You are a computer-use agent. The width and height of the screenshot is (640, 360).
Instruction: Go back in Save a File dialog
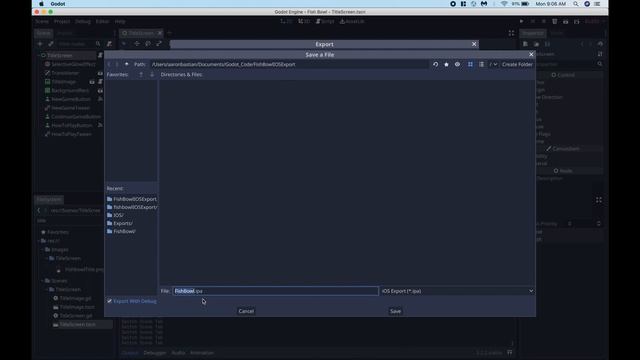pyautogui.click(x=109, y=64)
